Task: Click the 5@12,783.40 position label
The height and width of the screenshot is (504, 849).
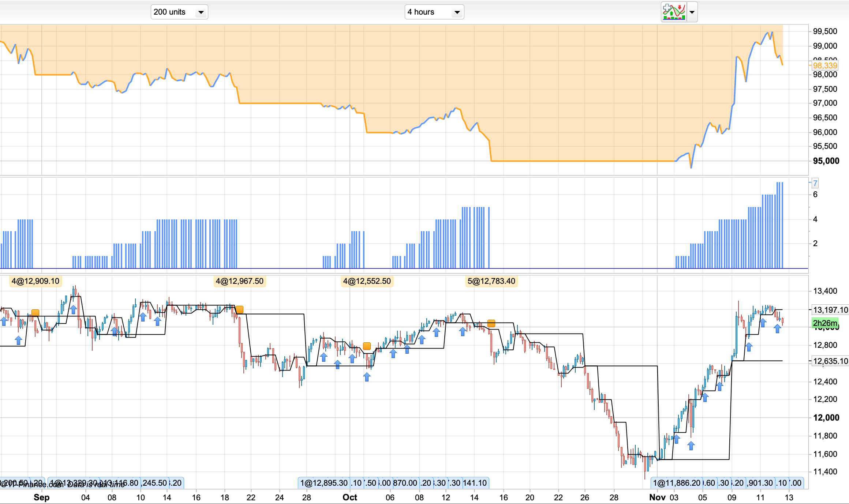Action: pyautogui.click(x=491, y=281)
